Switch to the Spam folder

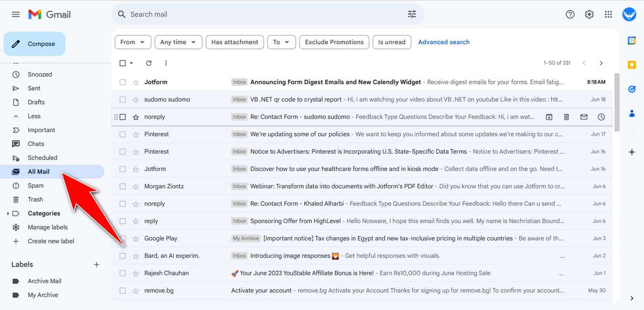pyautogui.click(x=35, y=185)
